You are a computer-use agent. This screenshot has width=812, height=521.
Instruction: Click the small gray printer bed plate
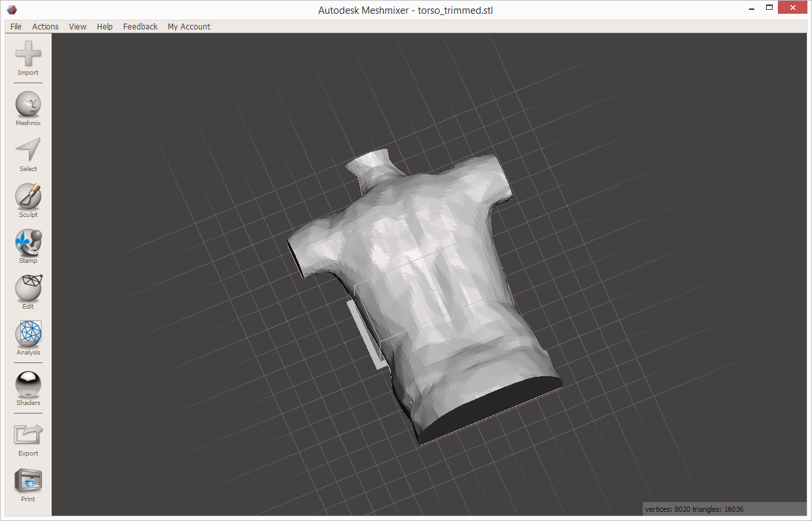[367, 335]
